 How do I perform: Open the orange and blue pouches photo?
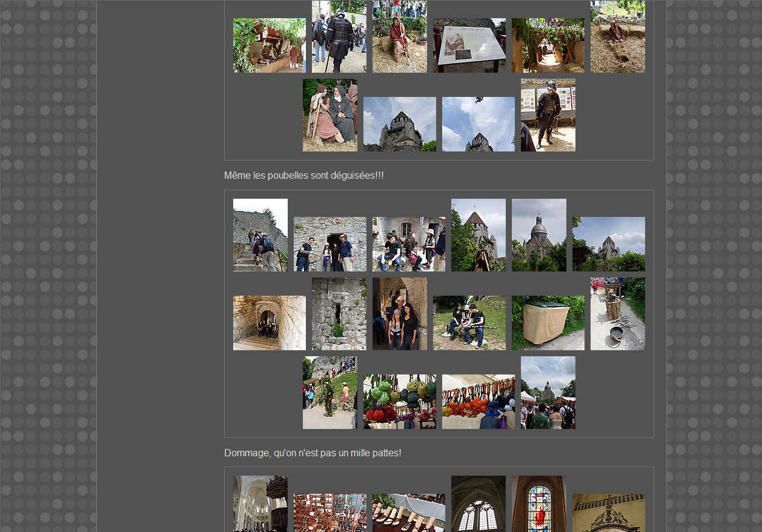click(x=478, y=402)
